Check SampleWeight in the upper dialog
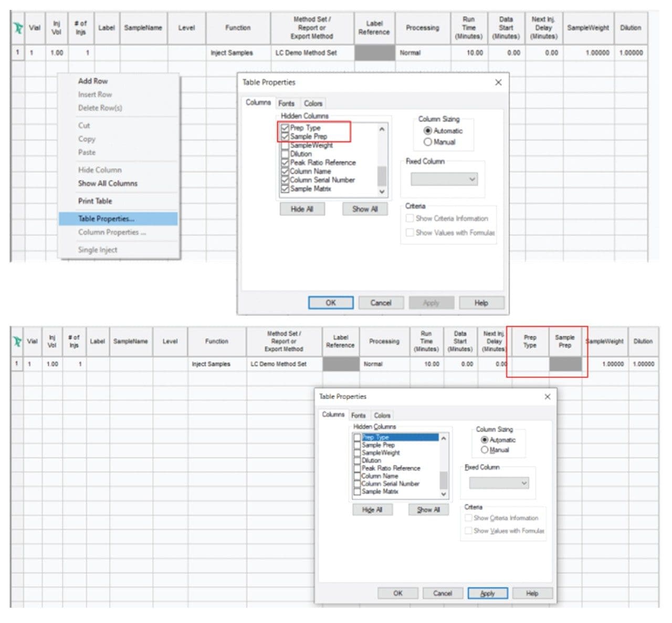Image resolution: width=672 pixels, height=623 pixels. point(285,145)
